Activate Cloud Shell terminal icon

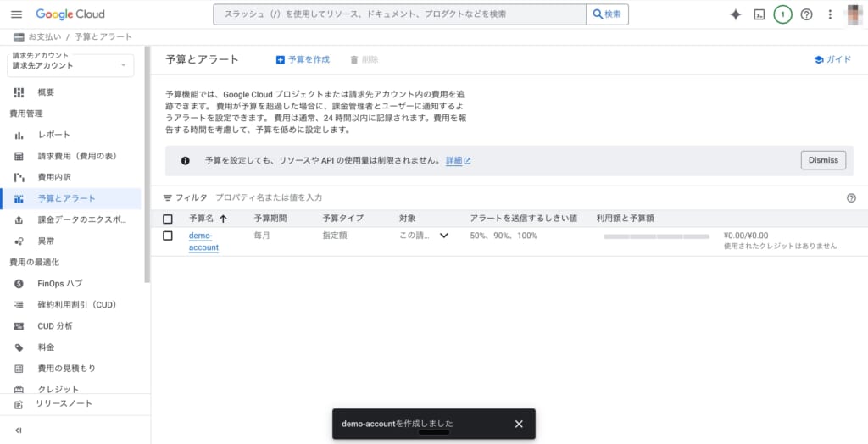[759, 14]
